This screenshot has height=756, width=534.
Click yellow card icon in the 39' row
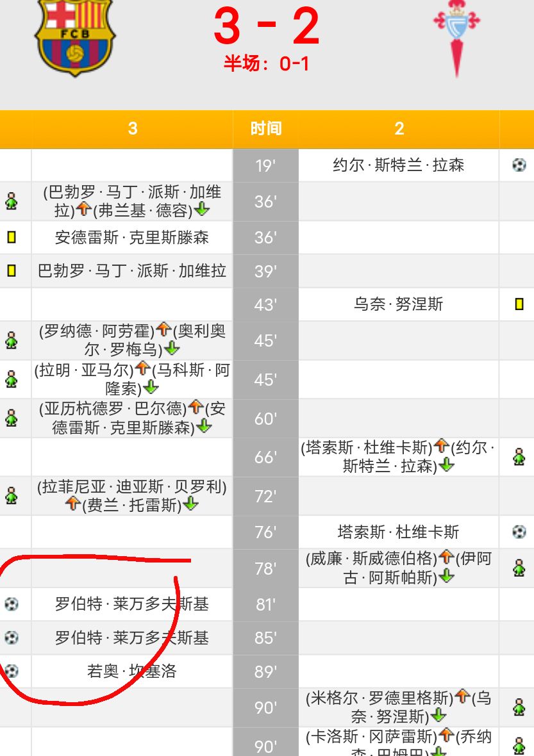11,271
